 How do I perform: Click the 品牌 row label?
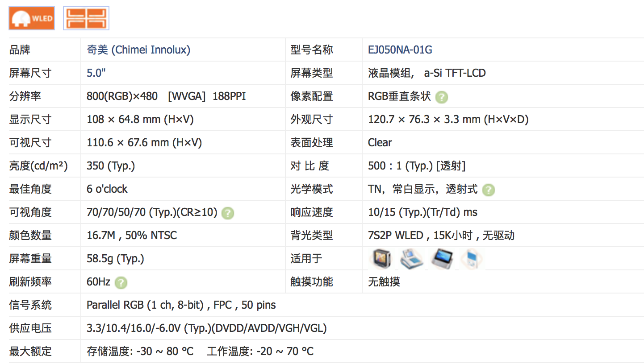[20, 50]
